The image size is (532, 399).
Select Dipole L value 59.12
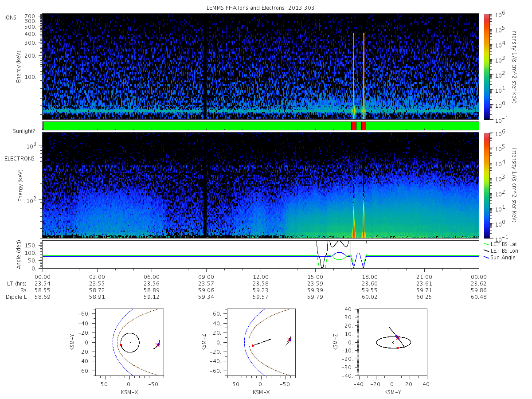[x=152, y=297]
